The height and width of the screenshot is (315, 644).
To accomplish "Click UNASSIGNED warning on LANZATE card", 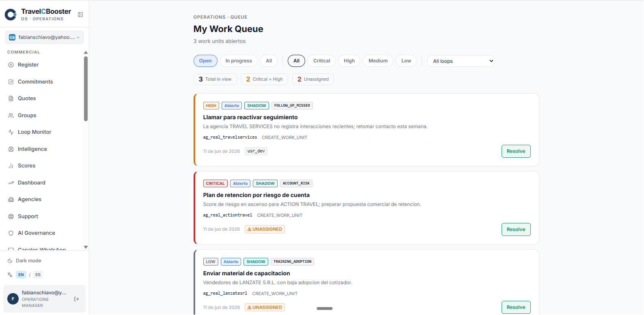I will point(265,307).
